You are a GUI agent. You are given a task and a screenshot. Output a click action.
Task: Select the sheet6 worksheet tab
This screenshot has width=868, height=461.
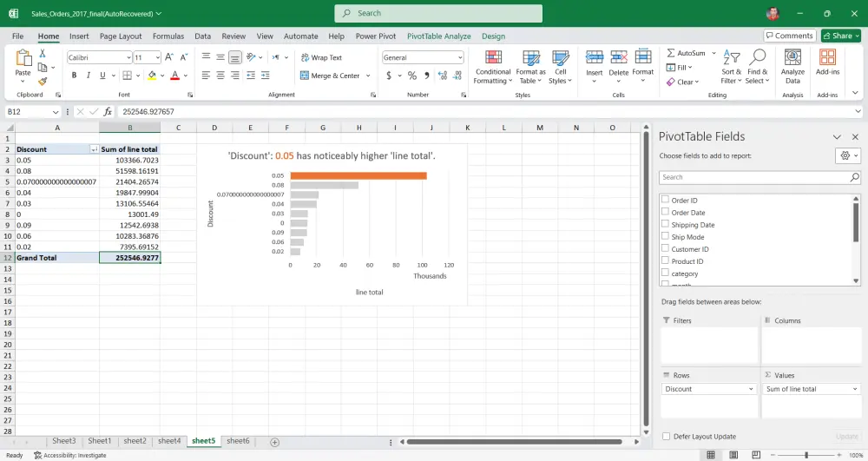[x=238, y=441]
